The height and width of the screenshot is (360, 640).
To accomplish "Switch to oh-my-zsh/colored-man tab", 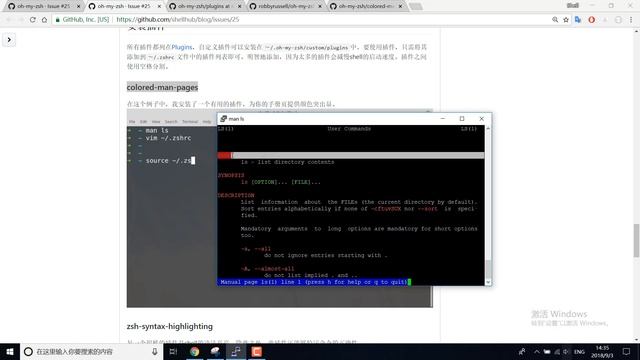I will (x=364, y=6).
